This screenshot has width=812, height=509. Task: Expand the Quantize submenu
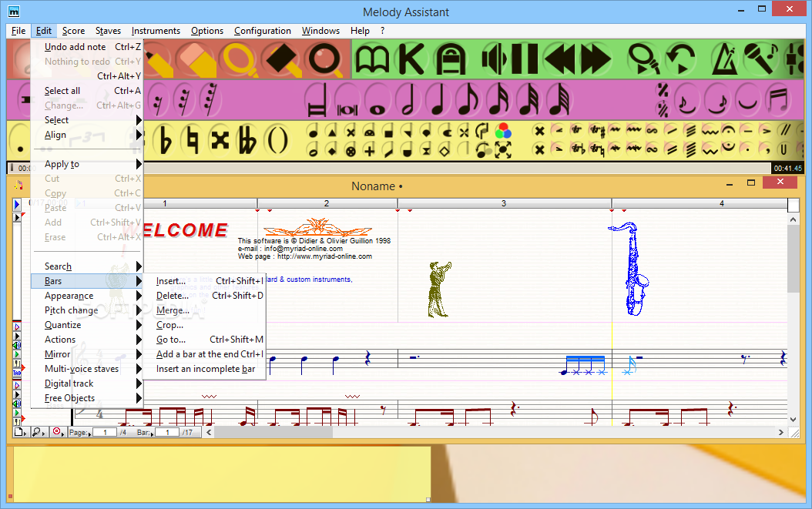(87, 325)
